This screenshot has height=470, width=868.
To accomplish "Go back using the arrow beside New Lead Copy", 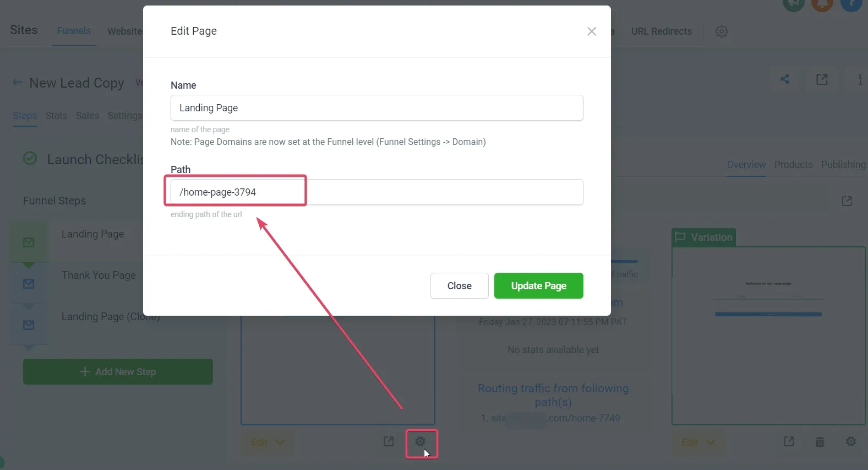I will click(x=18, y=83).
